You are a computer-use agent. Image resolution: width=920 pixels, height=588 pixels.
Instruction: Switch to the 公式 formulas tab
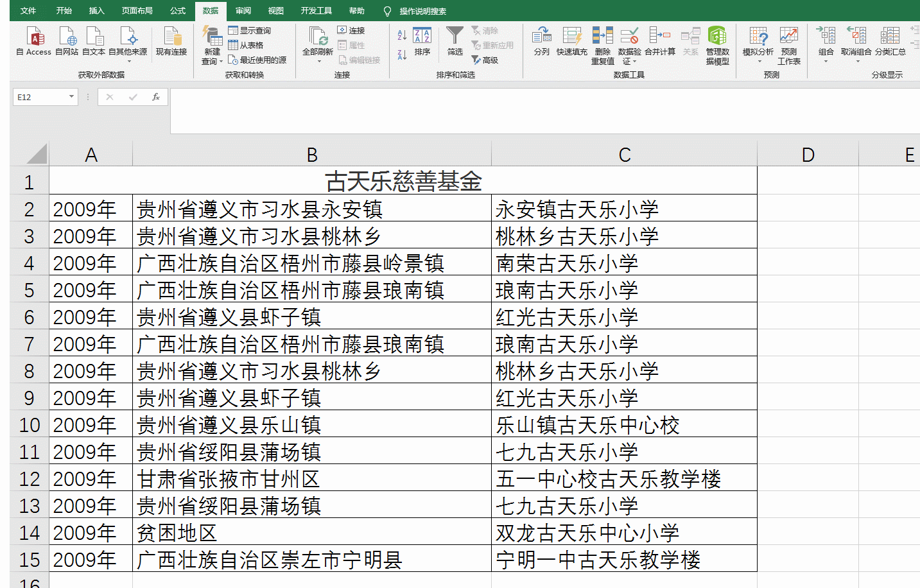click(x=178, y=11)
